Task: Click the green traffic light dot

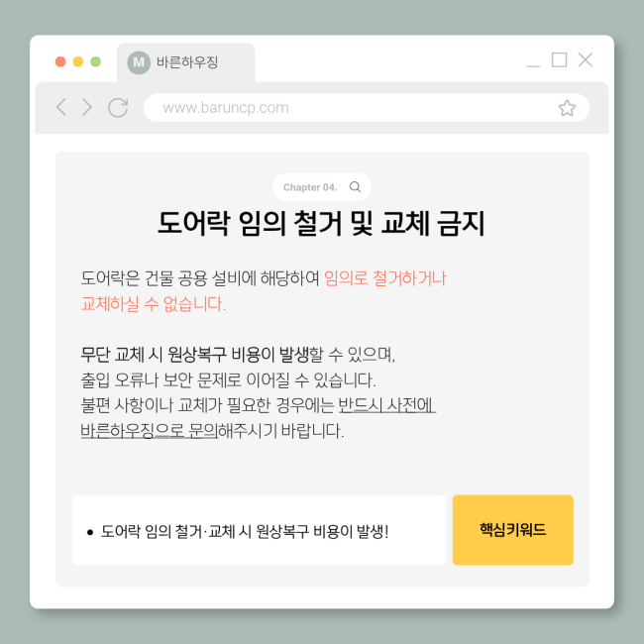Action: click(x=96, y=61)
